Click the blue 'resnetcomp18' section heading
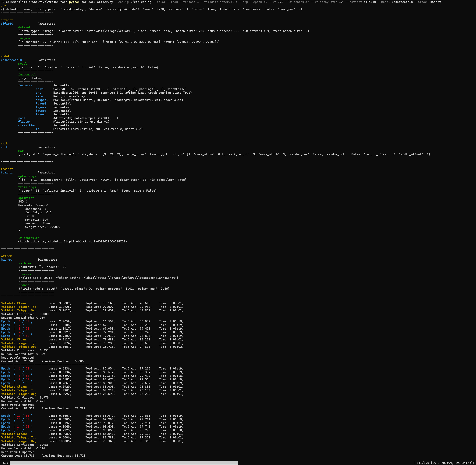Viewport: 476px width, 465px height. coord(11,60)
